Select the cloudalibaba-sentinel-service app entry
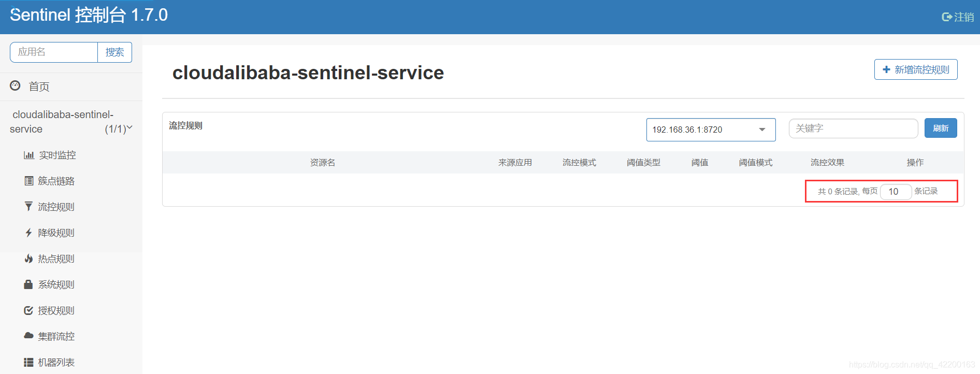The image size is (980, 374). coord(71,122)
